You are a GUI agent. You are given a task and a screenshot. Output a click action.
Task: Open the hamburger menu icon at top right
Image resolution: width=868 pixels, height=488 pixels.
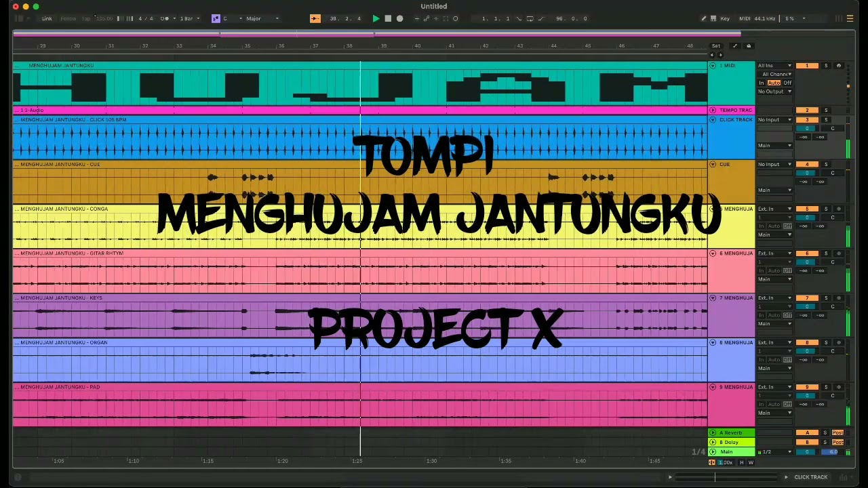850,18
